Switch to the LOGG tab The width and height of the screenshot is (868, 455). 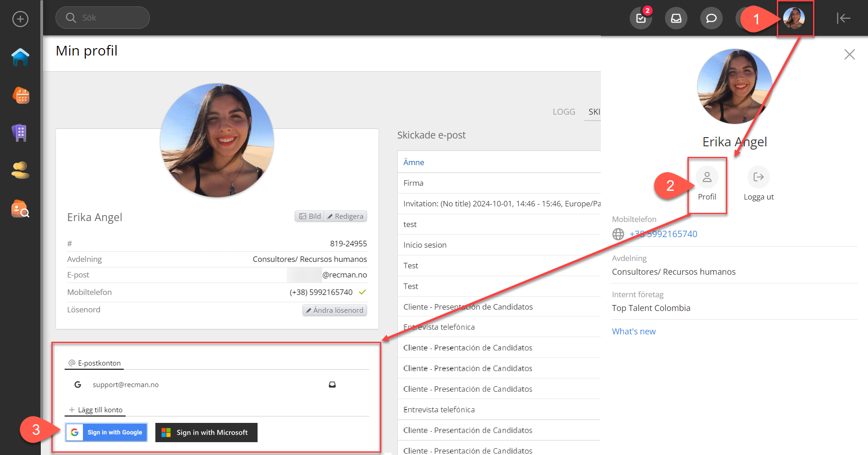(564, 112)
